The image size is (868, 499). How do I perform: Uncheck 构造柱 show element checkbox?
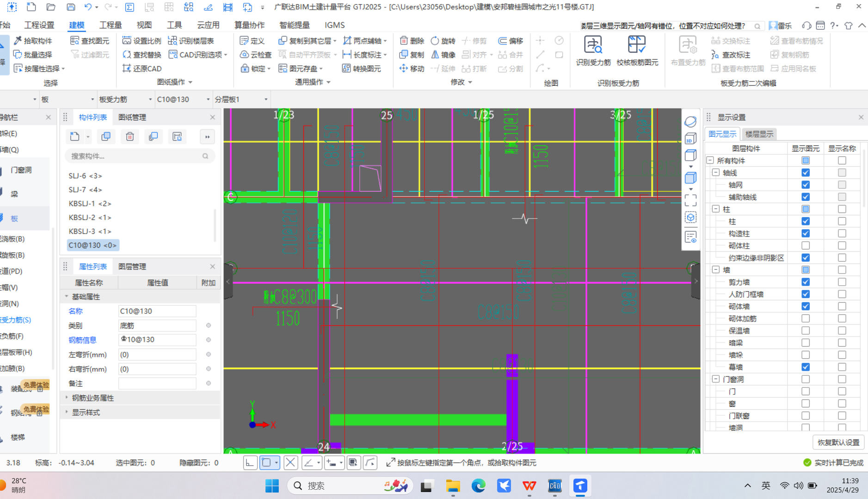[x=806, y=233]
